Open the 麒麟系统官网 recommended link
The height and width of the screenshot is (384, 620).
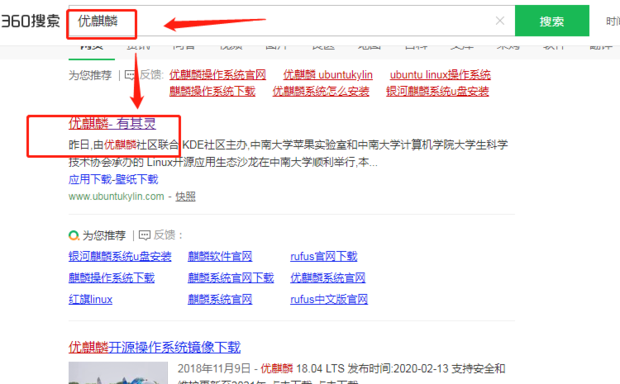click(x=220, y=299)
